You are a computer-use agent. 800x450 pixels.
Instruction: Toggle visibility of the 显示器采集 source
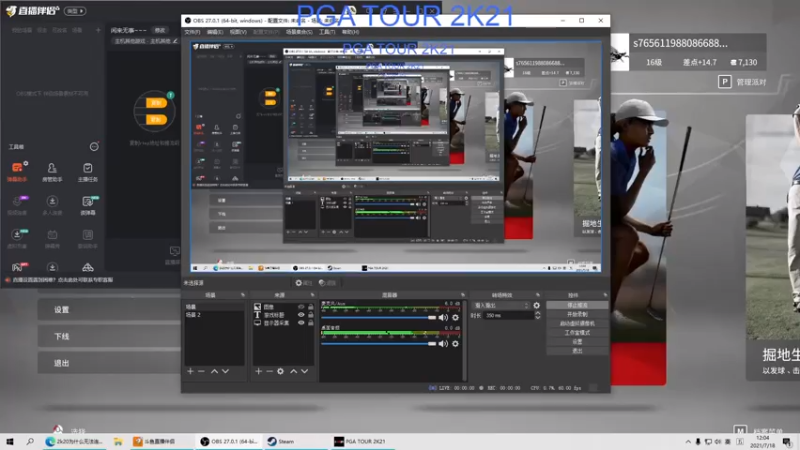tap(301, 323)
